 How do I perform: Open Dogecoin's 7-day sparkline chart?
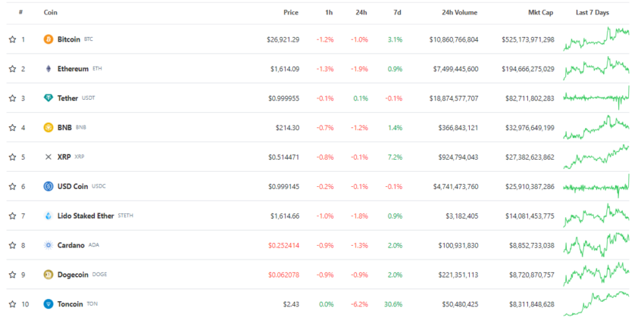pos(596,275)
